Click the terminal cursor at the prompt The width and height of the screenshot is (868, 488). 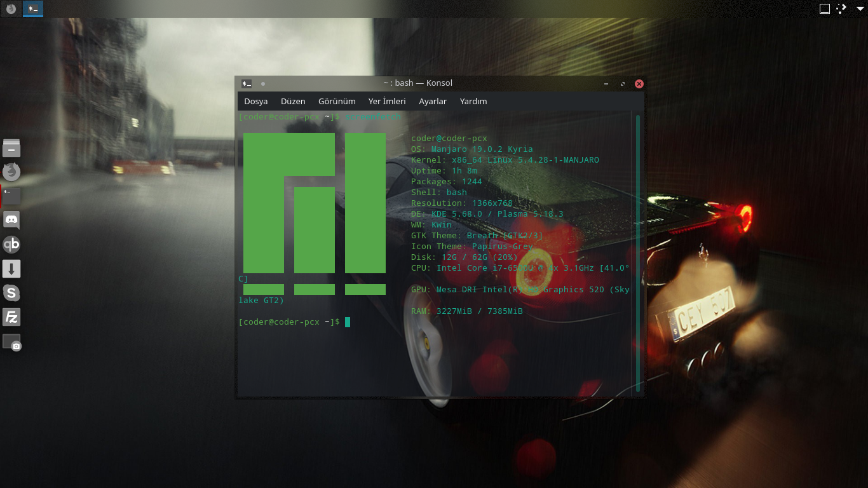(348, 322)
